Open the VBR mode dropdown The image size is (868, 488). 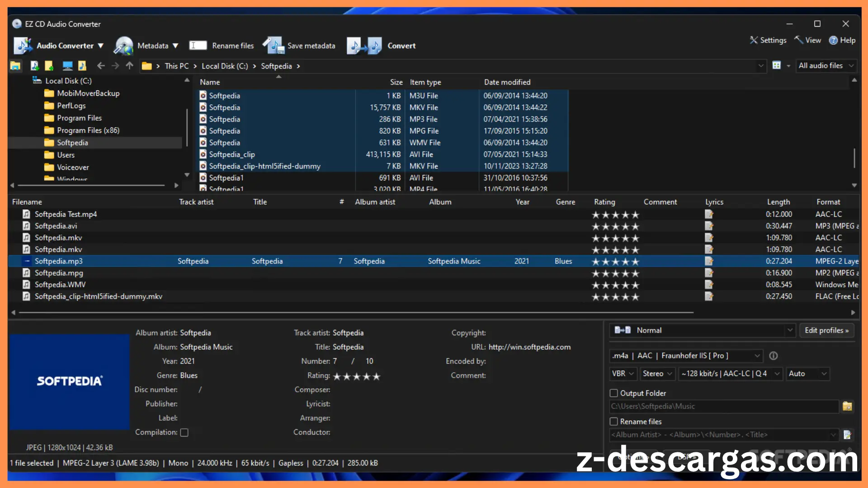click(x=623, y=374)
